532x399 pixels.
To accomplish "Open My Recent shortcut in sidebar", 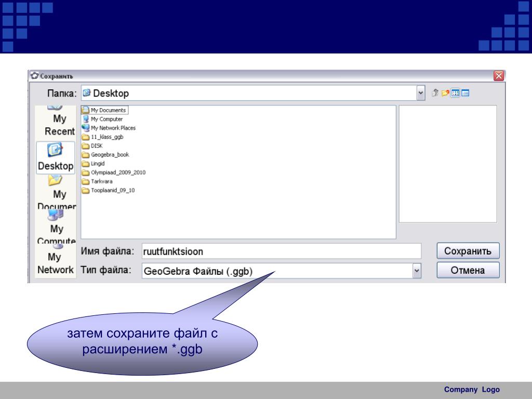I will click(x=56, y=122).
